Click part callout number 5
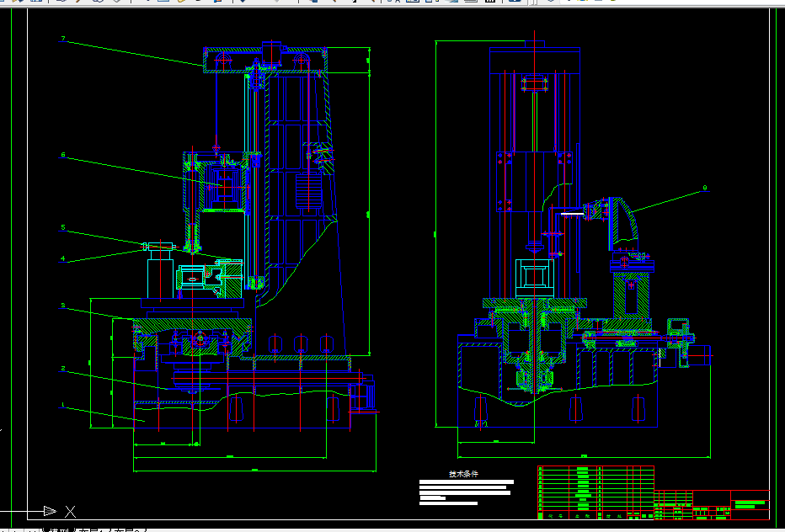This screenshot has height=532, width=785. [63, 227]
